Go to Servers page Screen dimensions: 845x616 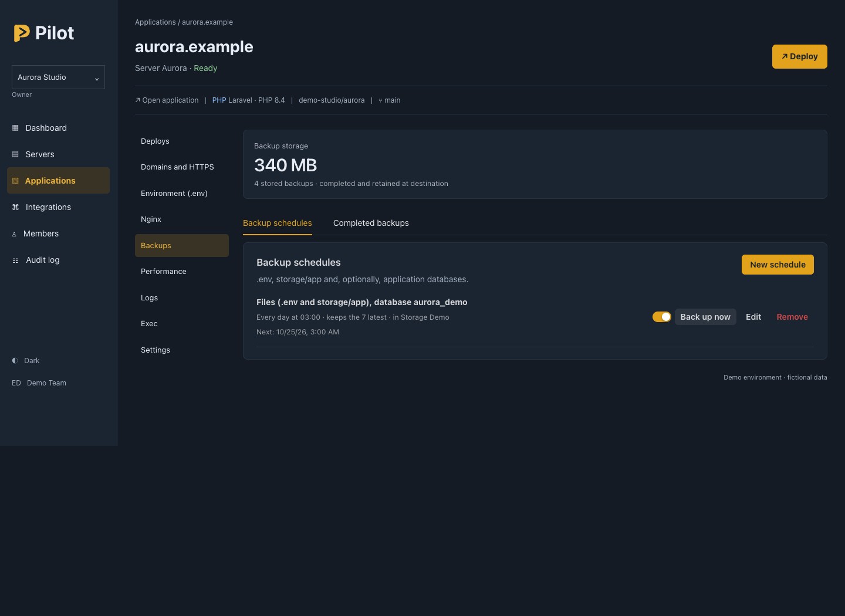tap(58, 154)
